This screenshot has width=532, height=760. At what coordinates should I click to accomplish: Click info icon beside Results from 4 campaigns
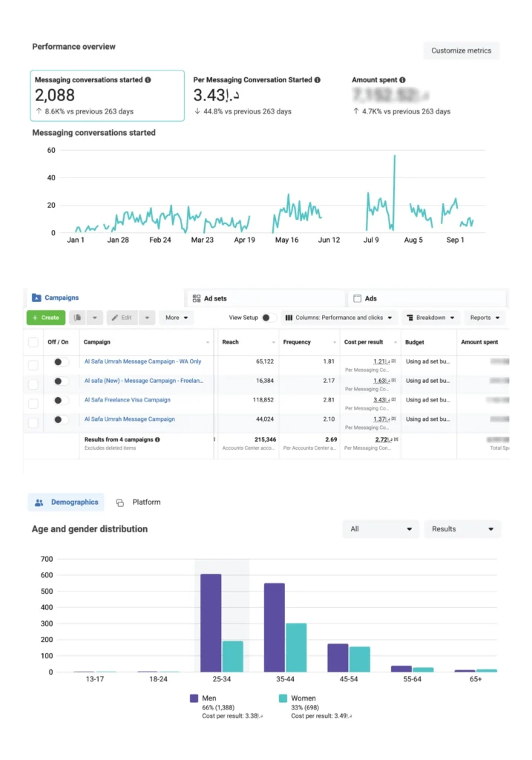pos(157,439)
